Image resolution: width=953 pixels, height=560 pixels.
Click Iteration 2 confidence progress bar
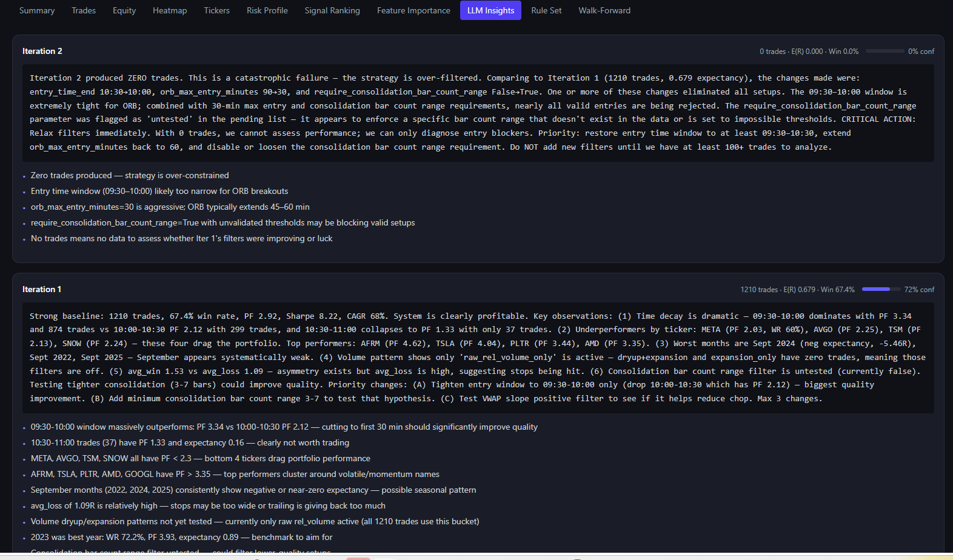tap(885, 51)
